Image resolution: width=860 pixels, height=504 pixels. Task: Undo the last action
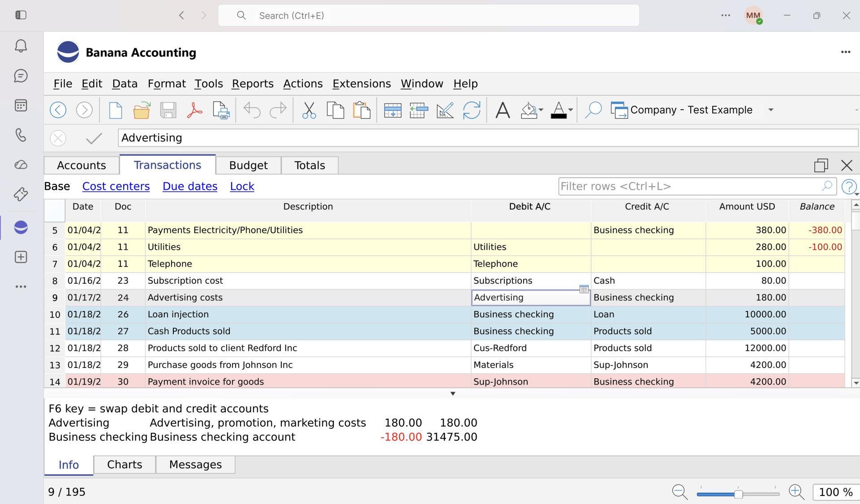click(252, 110)
